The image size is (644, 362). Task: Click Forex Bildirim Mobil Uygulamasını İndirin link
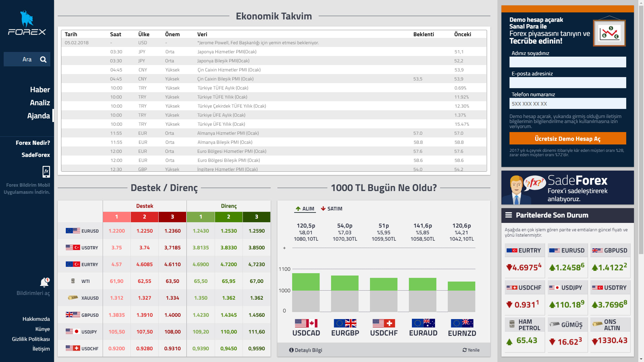[x=27, y=188]
